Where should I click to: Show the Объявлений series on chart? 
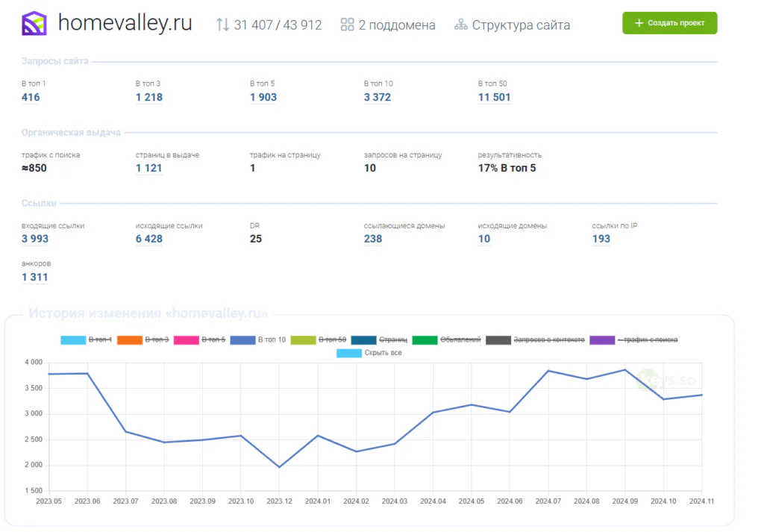tap(446, 339)
